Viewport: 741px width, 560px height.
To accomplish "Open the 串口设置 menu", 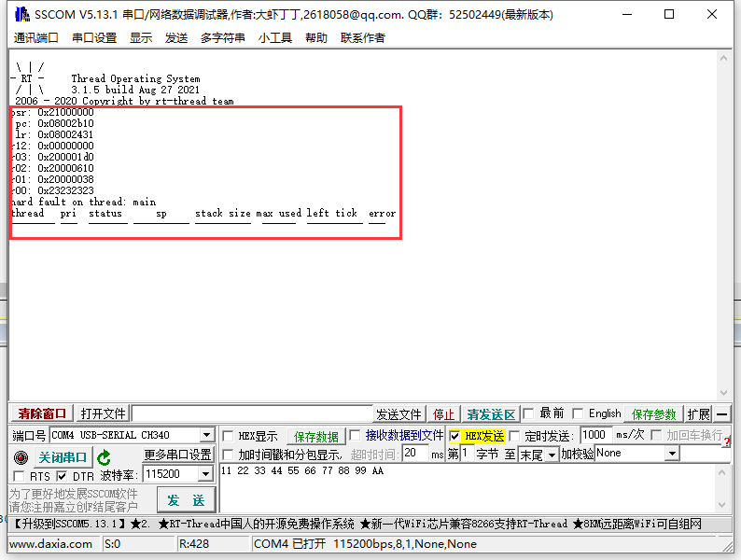I will click(94, 37).
